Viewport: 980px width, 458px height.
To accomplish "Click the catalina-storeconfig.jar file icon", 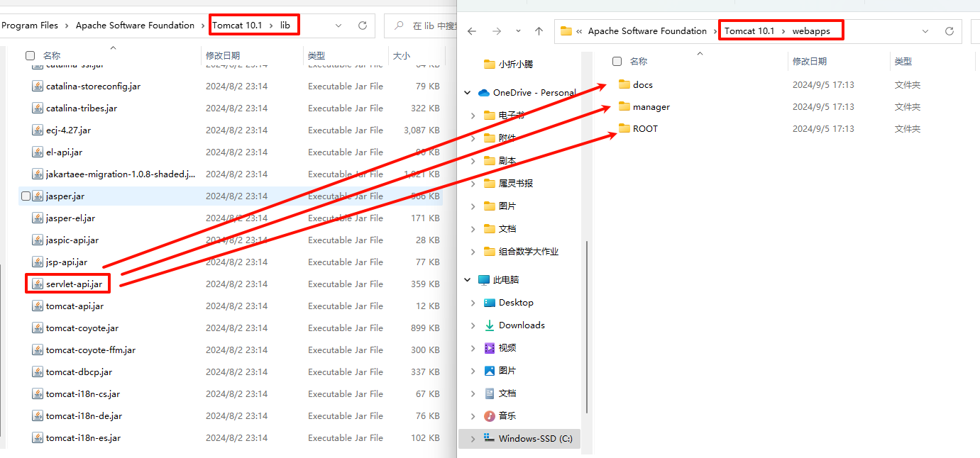I will pyautogui.click(x=38, y=86).
